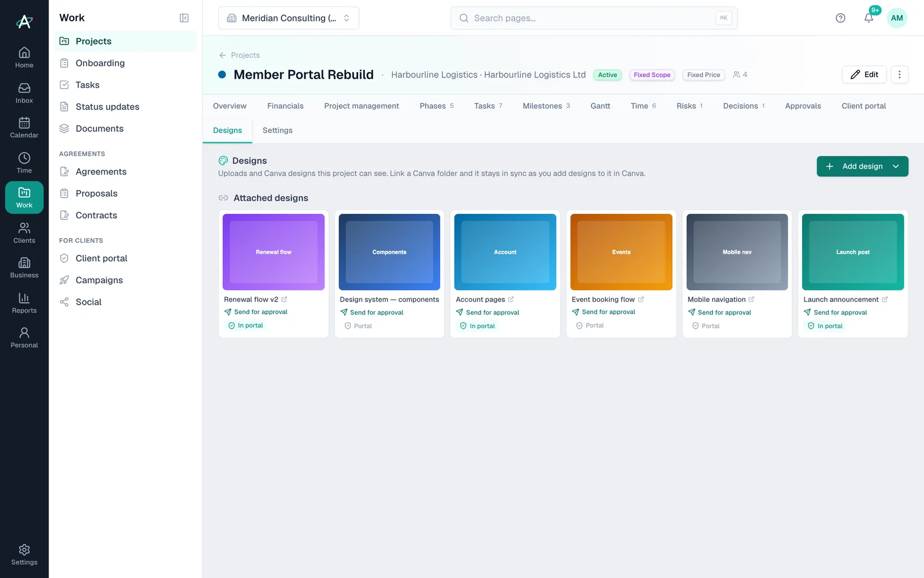Open Renewal flow v2 external link icon
Image resolution: width=924 pixels, height=578 pixels.
(284, 299)
